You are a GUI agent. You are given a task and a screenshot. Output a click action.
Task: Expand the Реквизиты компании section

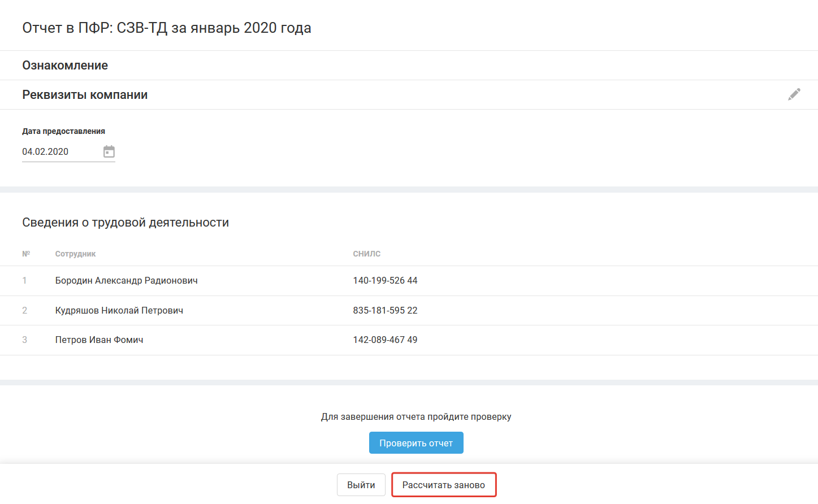pos(85,95)
